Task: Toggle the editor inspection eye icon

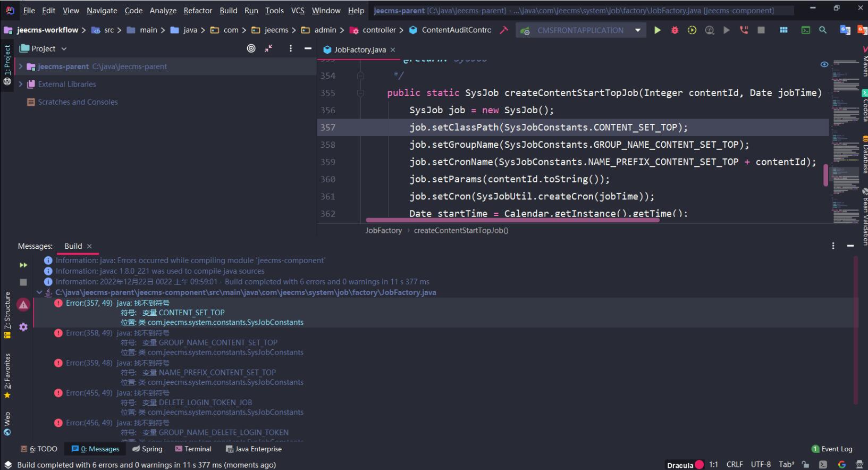Action: [x=824, y=64]
